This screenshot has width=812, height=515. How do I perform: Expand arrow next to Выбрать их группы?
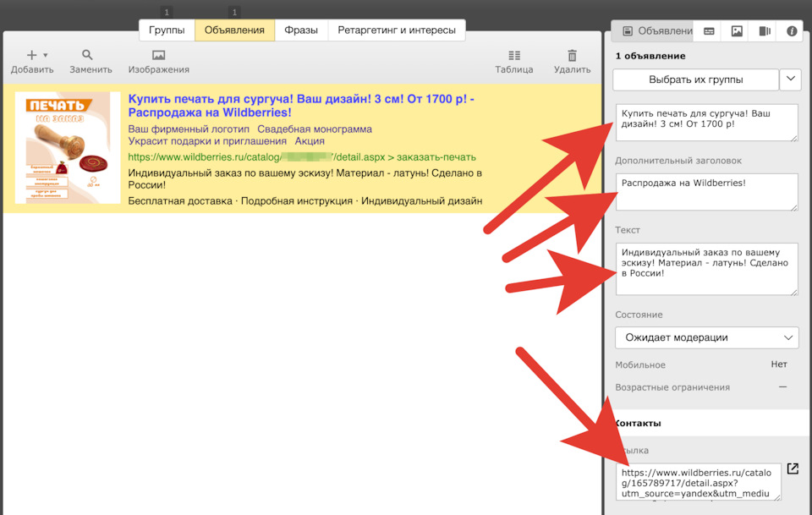[x=790, y=79]
